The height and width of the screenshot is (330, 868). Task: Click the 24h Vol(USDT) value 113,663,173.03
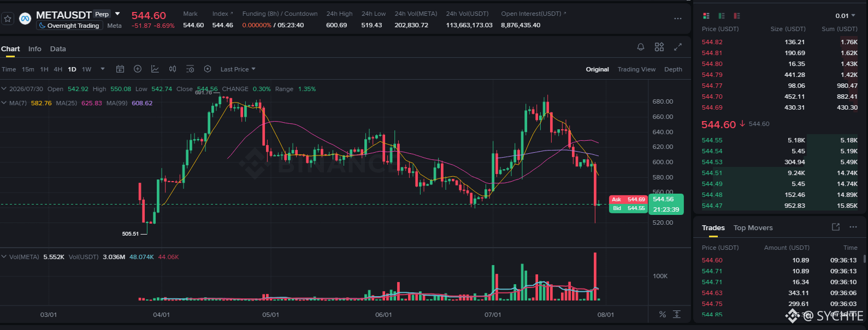[469, 25]
